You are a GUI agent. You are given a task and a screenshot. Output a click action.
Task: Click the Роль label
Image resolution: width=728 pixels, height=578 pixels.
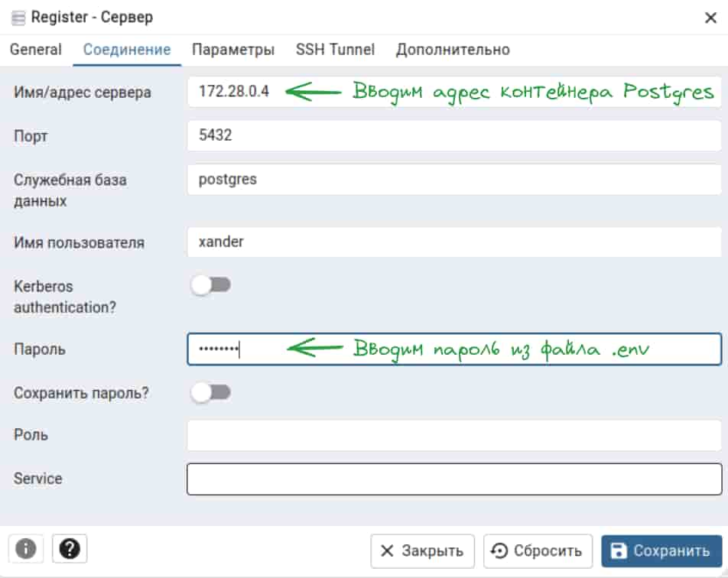pos(31,435)
